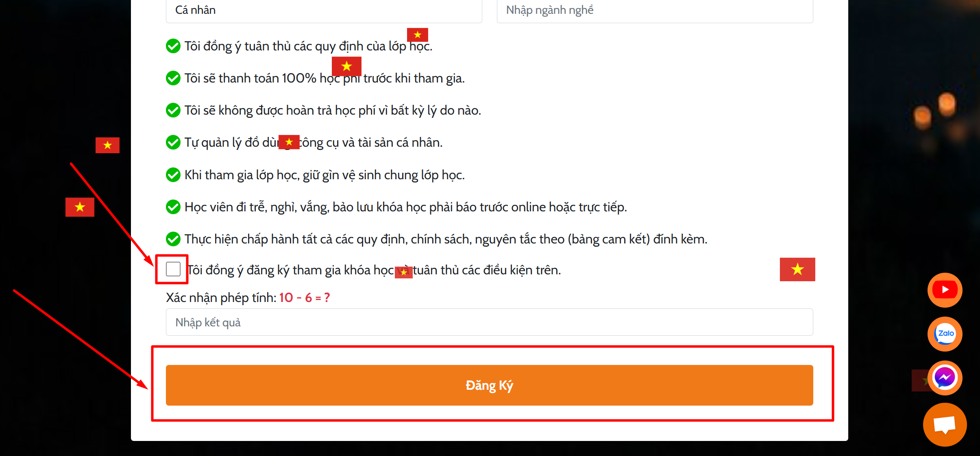Click the green checkmark beside 100% tuition payment
980x456 pixels.
(173, 78)
